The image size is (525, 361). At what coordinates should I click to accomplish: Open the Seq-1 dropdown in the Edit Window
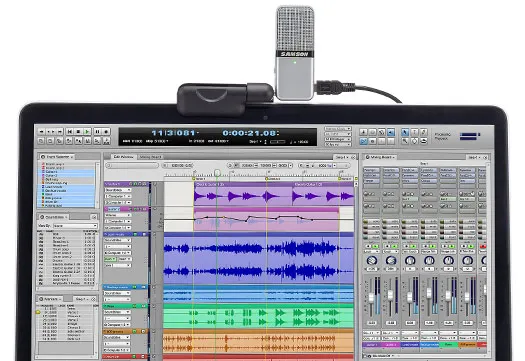(342, 157)
